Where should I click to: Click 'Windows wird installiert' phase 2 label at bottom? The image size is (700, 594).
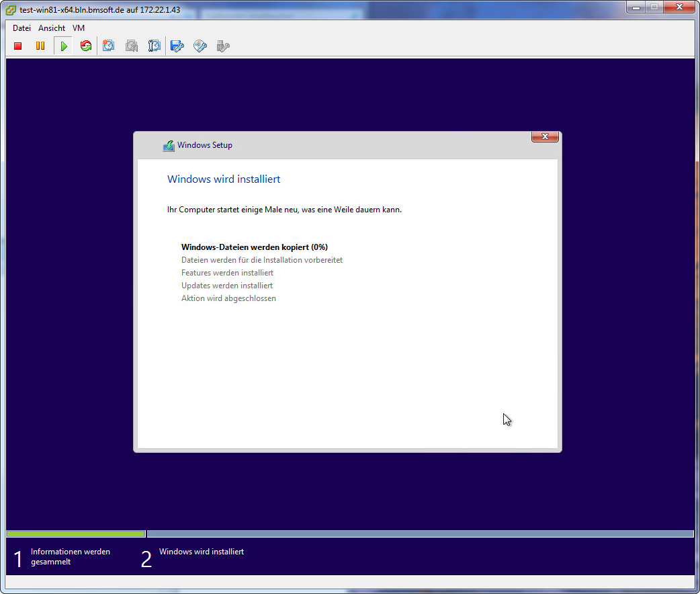pyautogui.click(x=202, y=552)
